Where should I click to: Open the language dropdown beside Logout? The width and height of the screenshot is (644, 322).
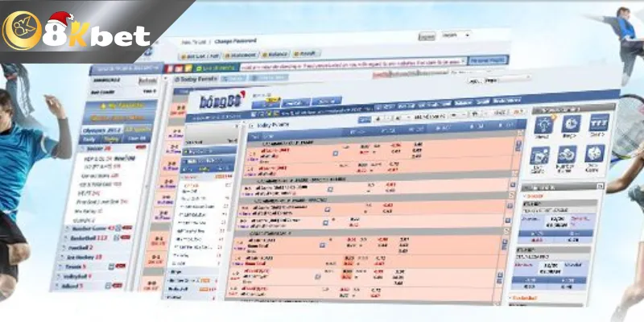point(455,35)
